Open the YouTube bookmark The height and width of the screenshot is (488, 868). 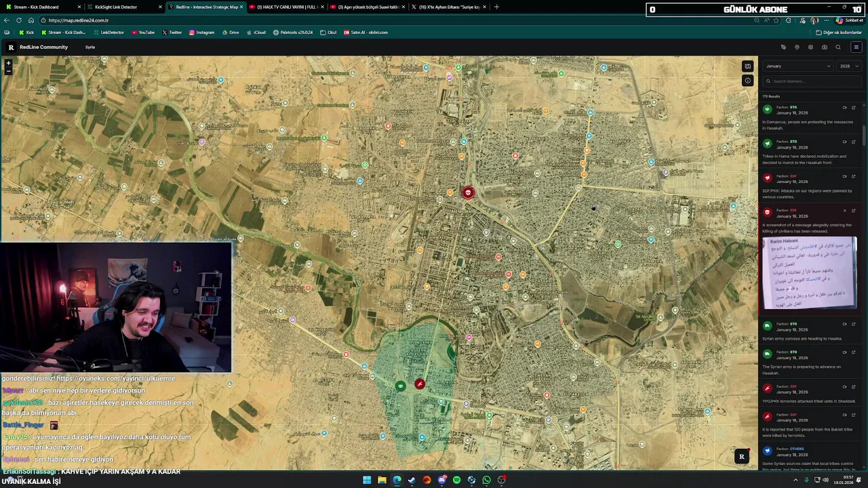pyautogui.click(x=143, y=33)
